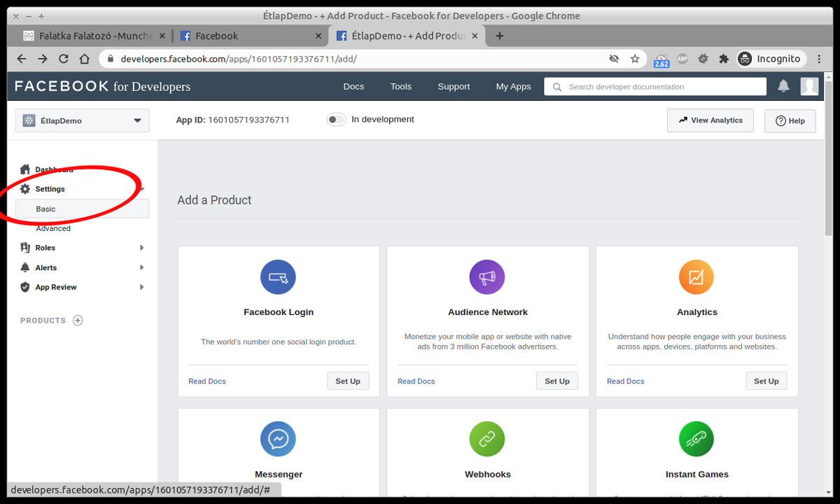Toggle the In development switch

point(337,120)
